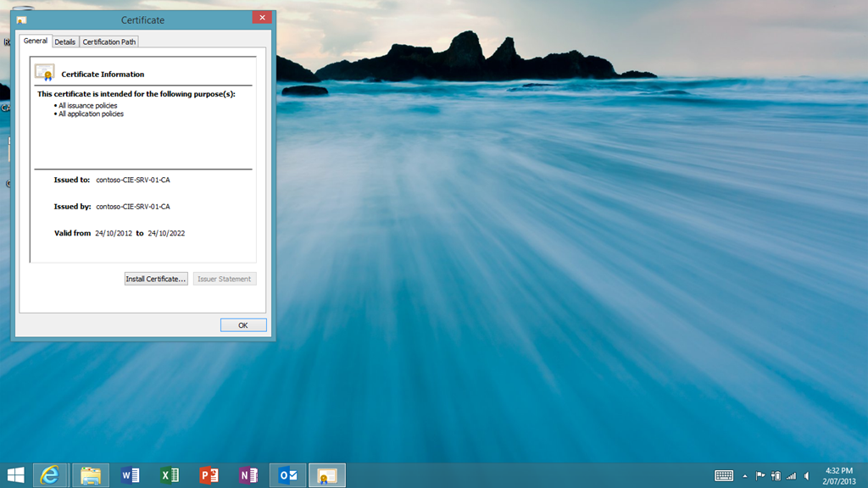Click the Certificate window taskbar icon
This screenshot has height=488, width=868.
coord(326,475)
